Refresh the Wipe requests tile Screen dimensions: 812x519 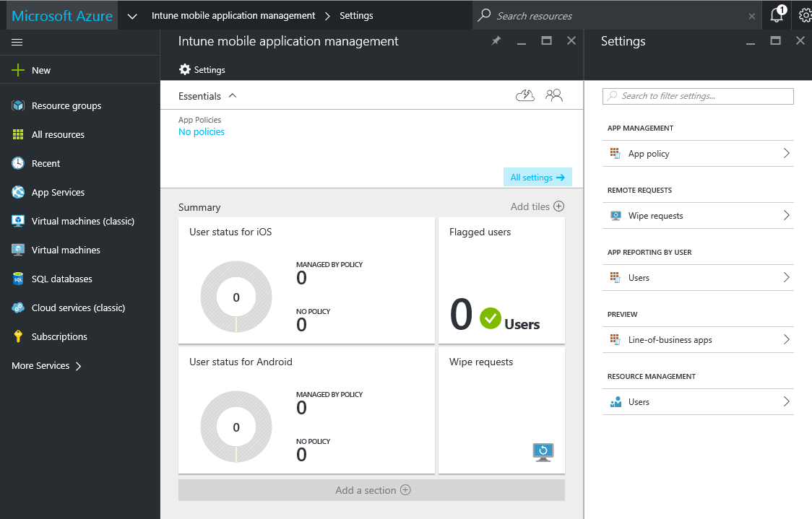pyautogui.click(x=543, y=451)
